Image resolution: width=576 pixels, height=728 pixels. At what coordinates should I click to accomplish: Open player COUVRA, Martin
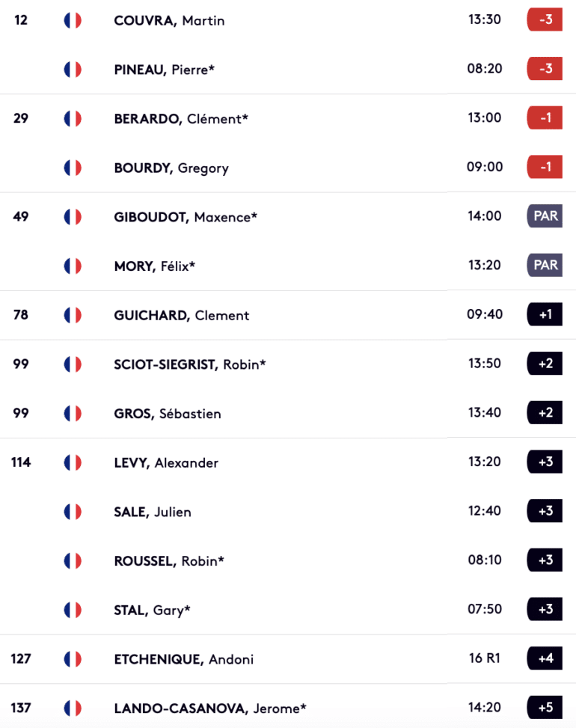click(169, 20)
